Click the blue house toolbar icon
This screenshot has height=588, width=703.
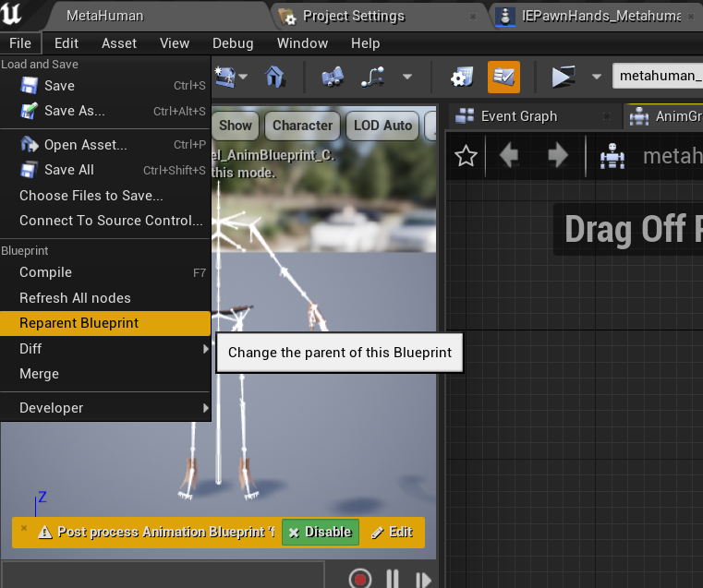(x=275, y=77)
